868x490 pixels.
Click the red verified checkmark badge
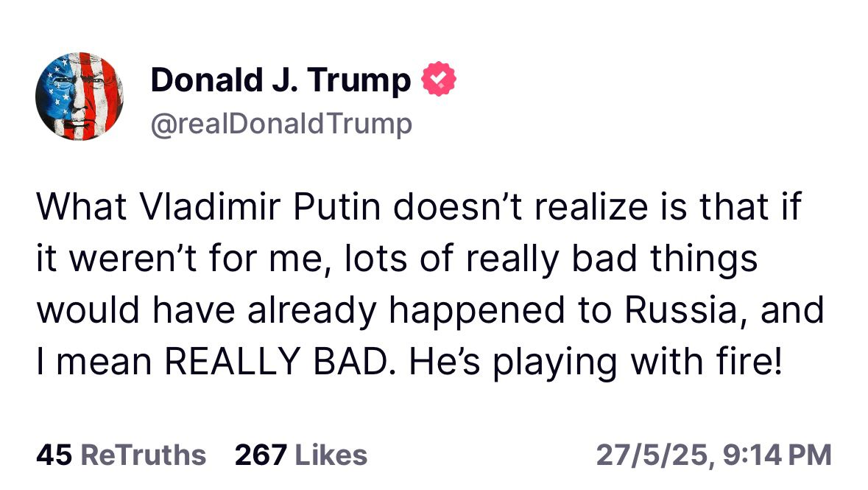(x=439, y=79)
